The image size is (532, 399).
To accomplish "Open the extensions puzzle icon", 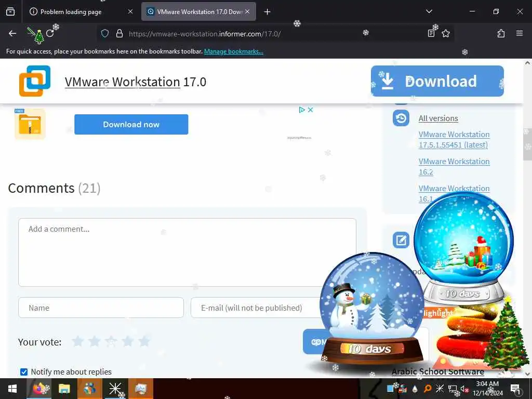I will click(x=501, y=33).
